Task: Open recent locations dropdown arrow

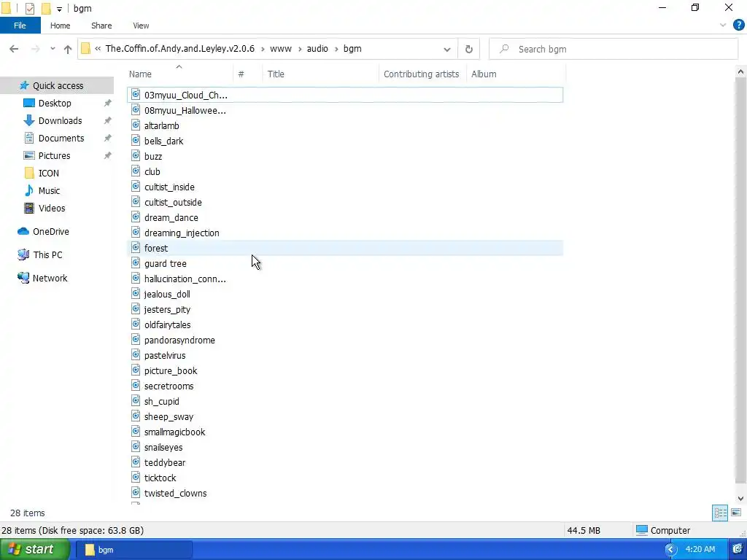Action: [x=53, y=49]
